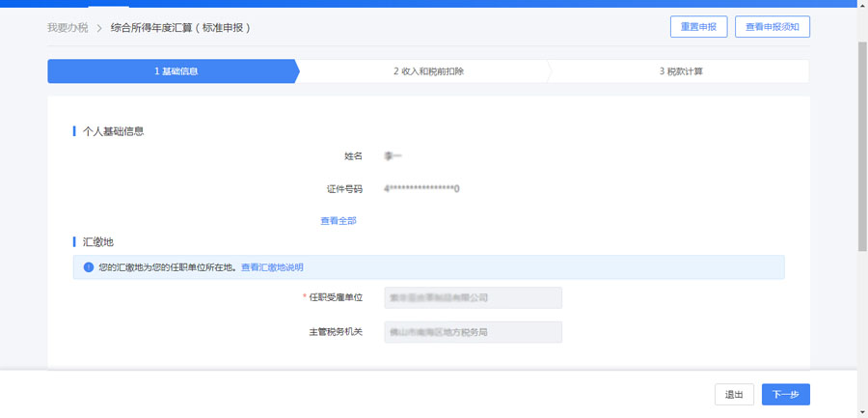Click the 个人基础信息 section heading
This screenshot has height=418, width=868.
click(114, 130)
